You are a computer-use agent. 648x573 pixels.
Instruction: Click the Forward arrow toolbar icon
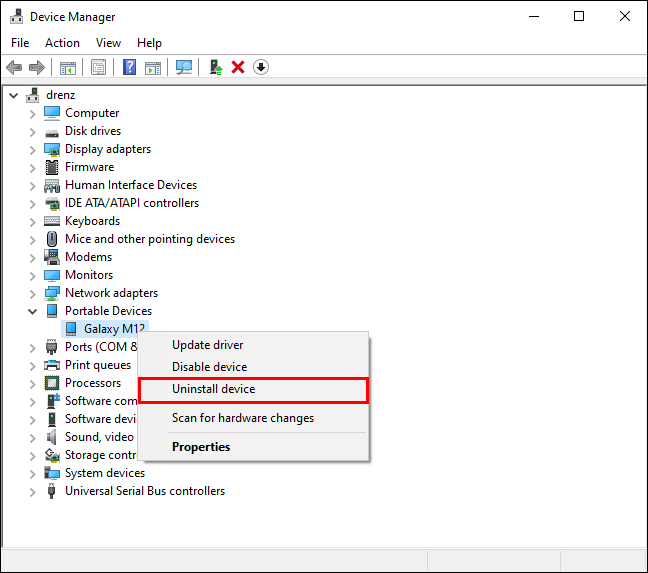[x=37, y=67]
